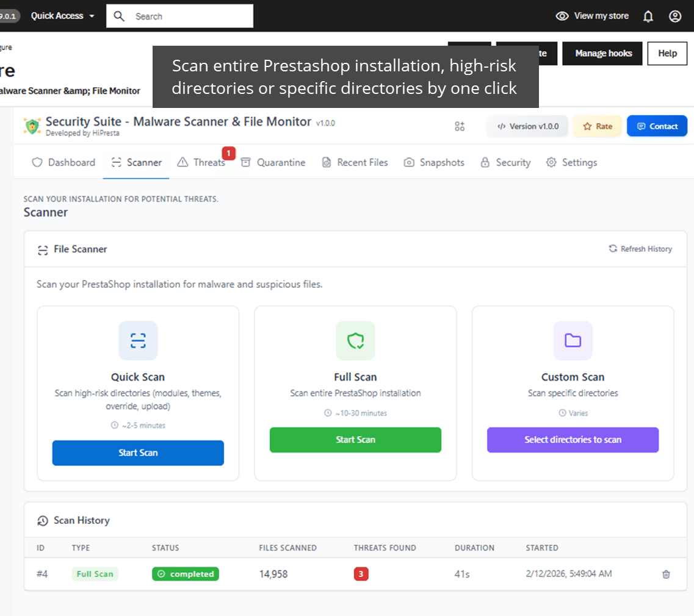Screen dimensions: 694x616
Task: Focus the Search input field
Action: (x=179, y=16)
